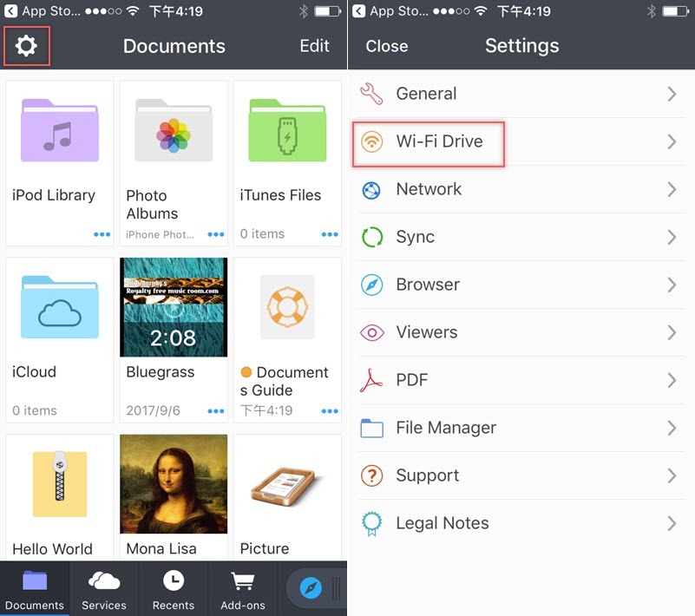695x616 pixels.
Task: Tap the Wi-Fi Drive orange icon
Action: point(371,141)
